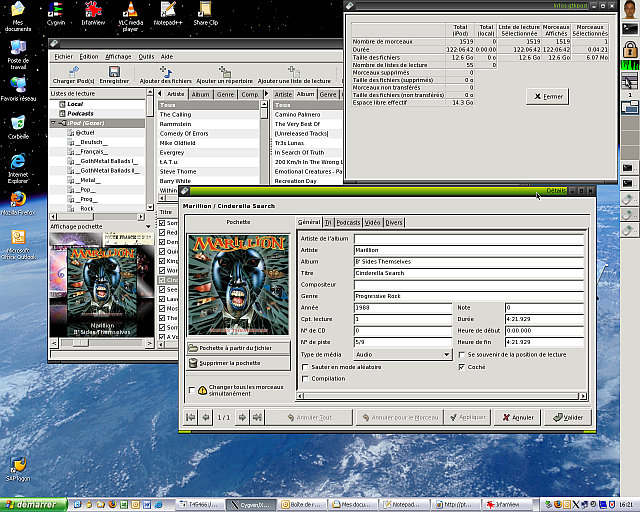
Task: Uncheck the Coché checkbox
Action: [x=461, y=367]
